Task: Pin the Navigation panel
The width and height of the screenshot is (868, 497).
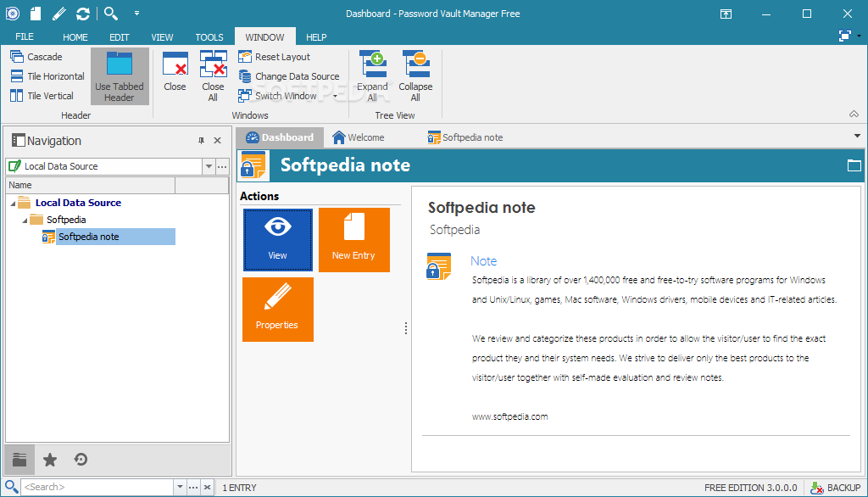Action: click(201, 141)
